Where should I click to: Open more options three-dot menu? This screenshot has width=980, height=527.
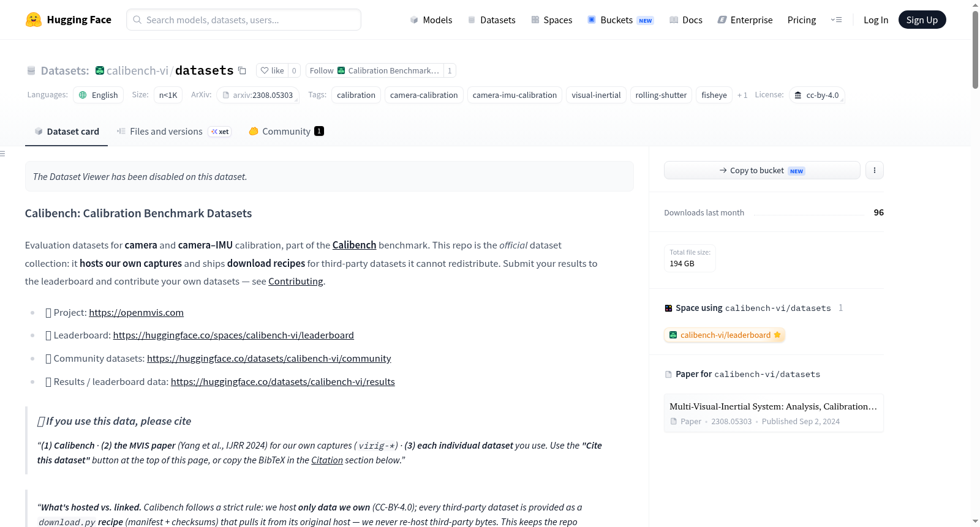pyautogui.click(x=875, y=170)
